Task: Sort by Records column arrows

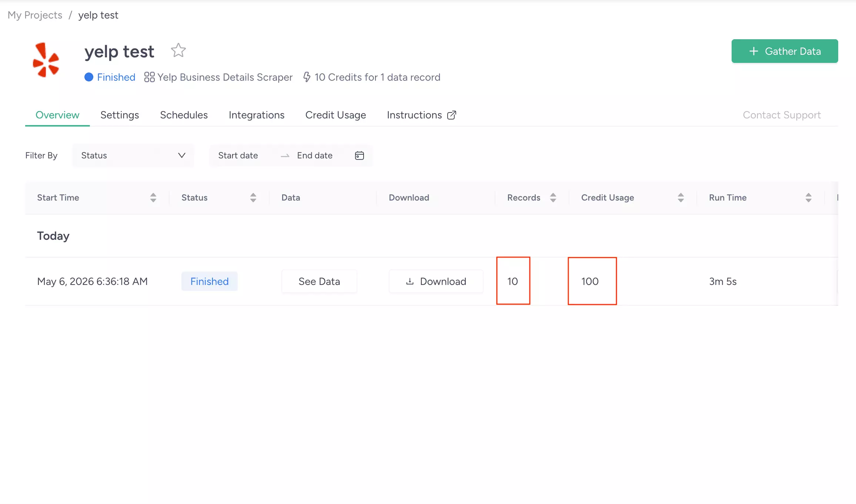Action: tap(553, 198)
